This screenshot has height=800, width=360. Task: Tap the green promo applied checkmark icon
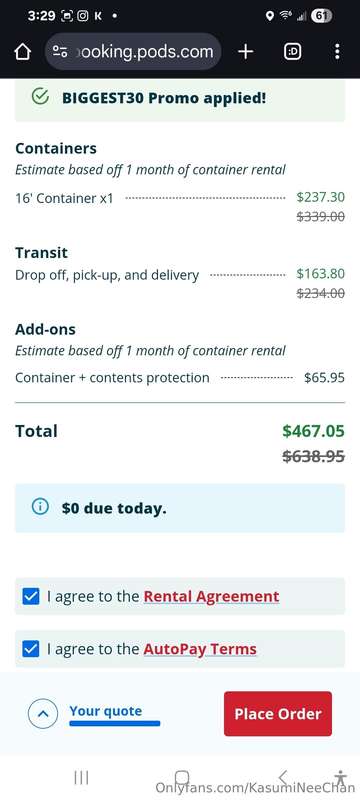click(40, 96)
